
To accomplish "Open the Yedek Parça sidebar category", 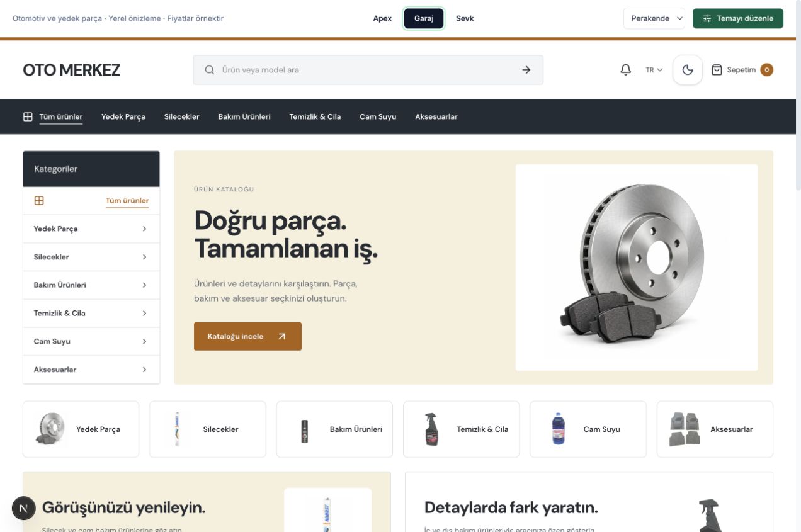I will (x=91, y=229).
